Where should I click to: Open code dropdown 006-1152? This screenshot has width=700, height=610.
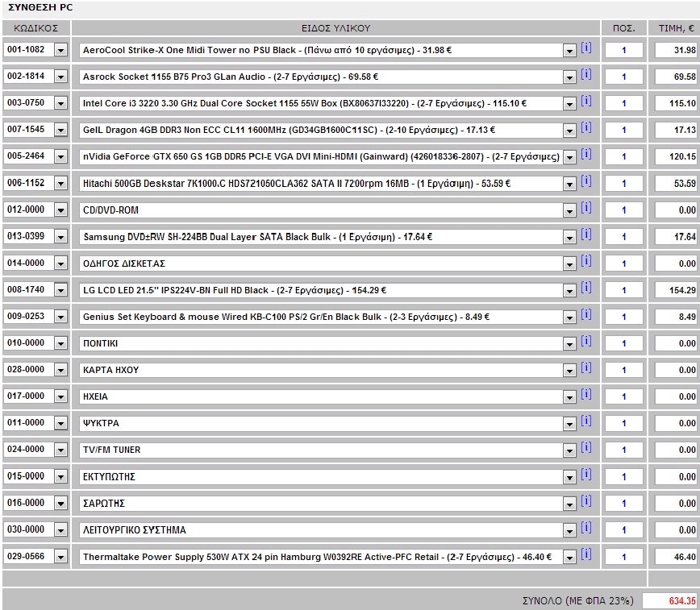(60, 184)
